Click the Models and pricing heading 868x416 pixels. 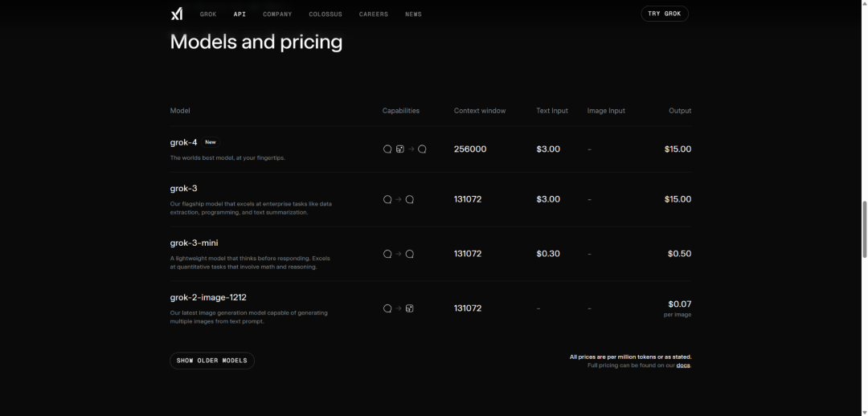point(256,42)
